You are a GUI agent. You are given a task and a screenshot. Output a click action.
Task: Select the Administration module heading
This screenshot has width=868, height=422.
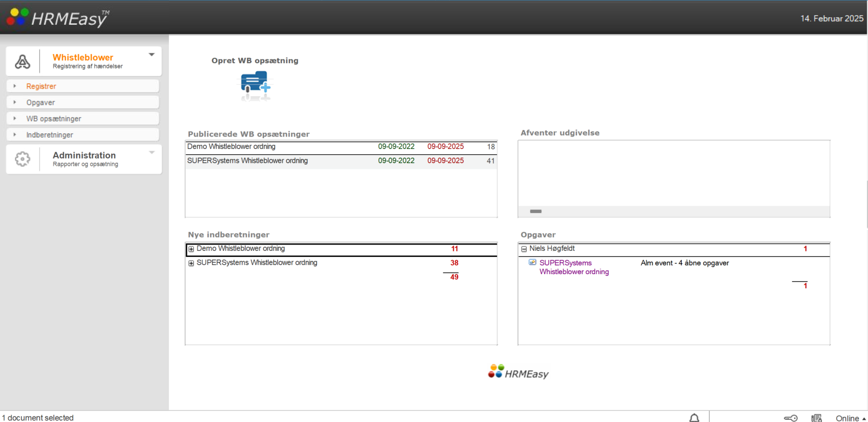pyautogui.click(x=84, y=155)
